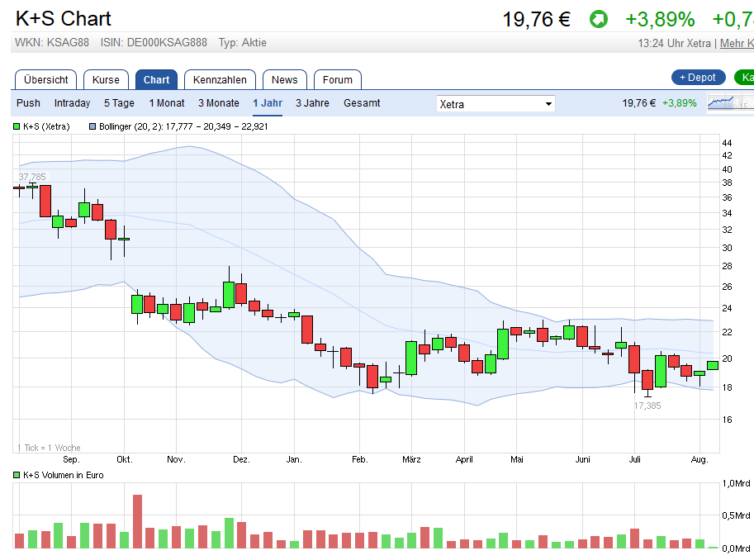Open the News tab
Screen dimensions: 754x560
pyautogui.click(x=285, y=80)
